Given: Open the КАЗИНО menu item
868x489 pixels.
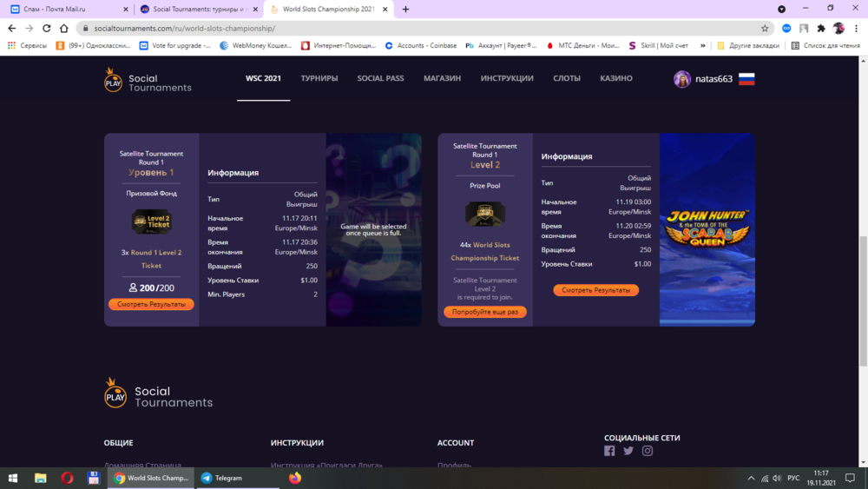Looking at the screenshot, I should coord(616,79).
